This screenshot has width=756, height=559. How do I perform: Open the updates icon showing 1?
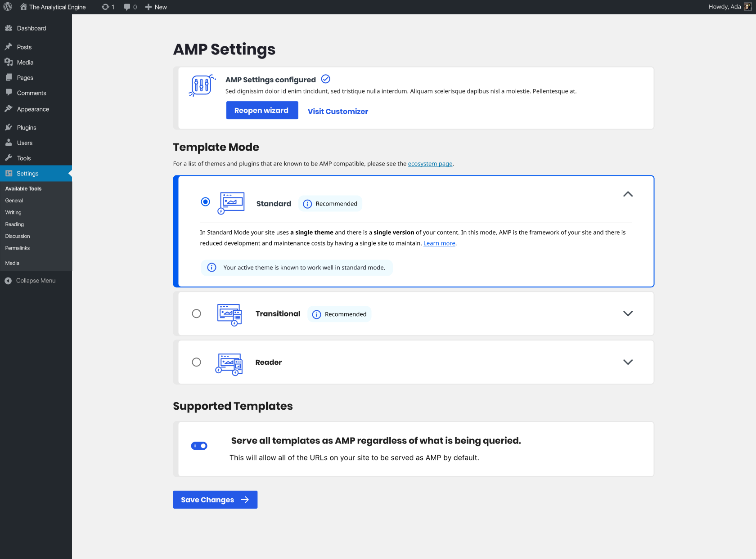105,7
